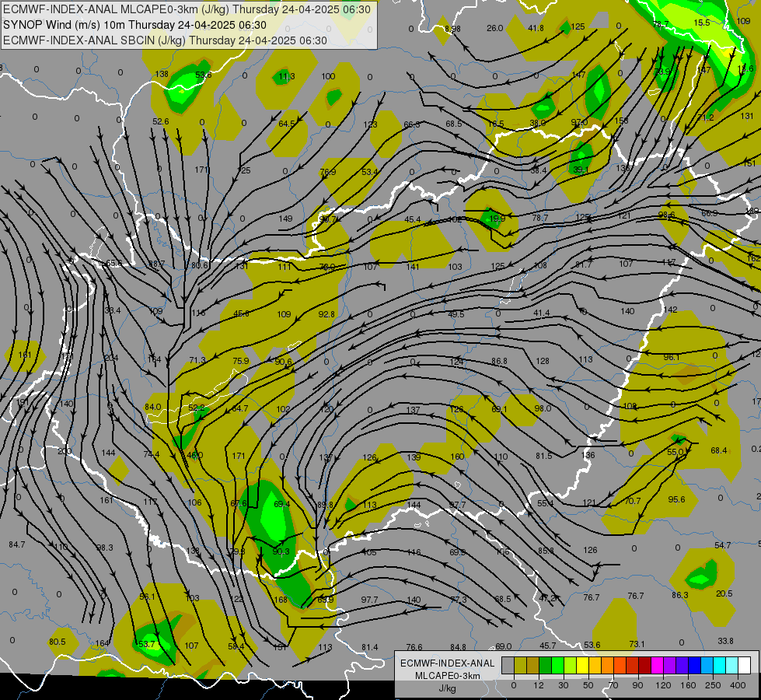Click the dark green legend swatch
This screenshot has height=700, width=761.
click(546, 665)
